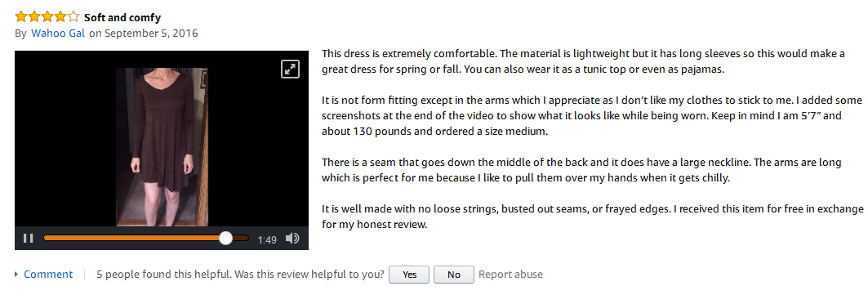This screenshot has height=295, width=868.
Task: Click the video frame showing the brown dress
Action: pyautogui.click(x=162, y=146)
